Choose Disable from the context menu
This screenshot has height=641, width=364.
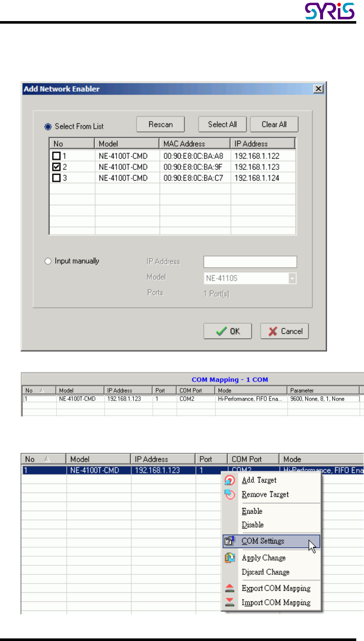(x=253, y=525)
